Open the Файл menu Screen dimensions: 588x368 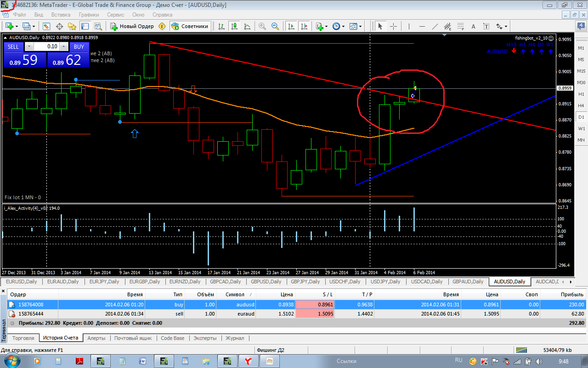click(19, 15)
